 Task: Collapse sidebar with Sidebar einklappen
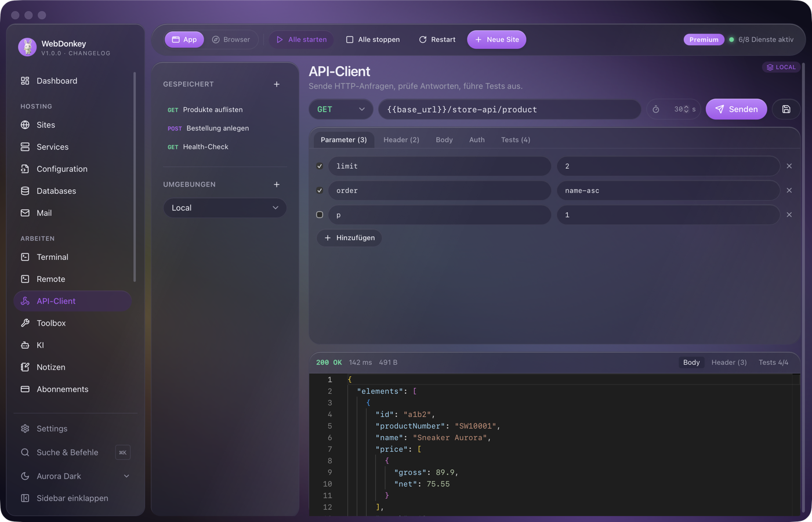75,498
